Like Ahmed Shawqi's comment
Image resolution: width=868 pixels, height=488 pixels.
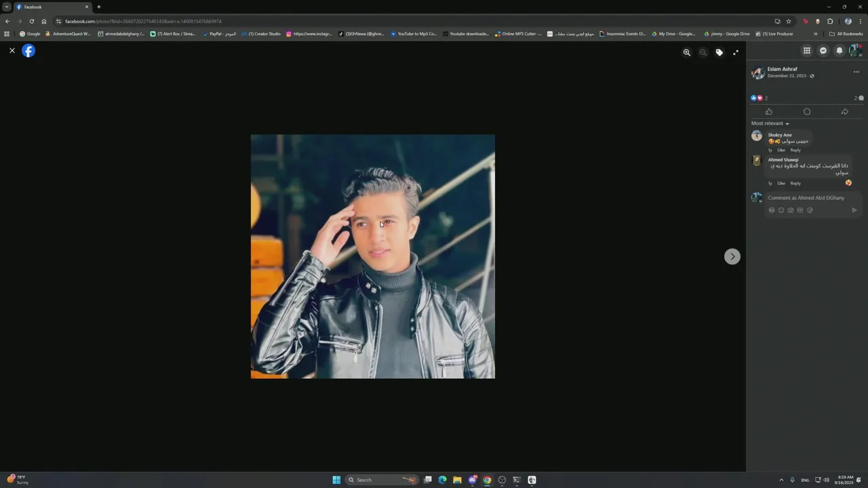point(781,183)
